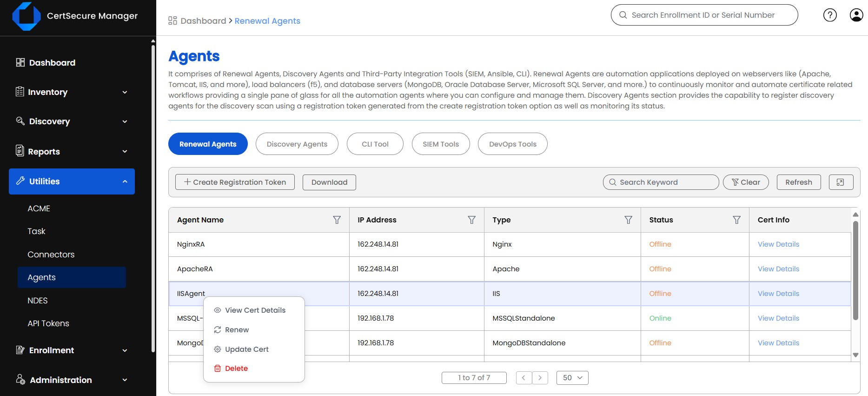The image size is (868, 396).
Task: Focus the Search Keyword field
Action: [x=661, y=182]
